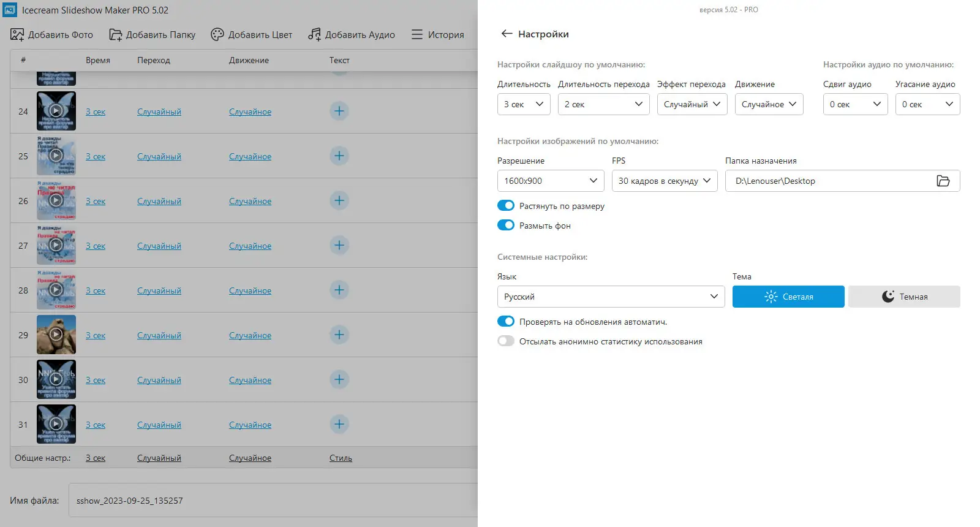
Task: Click the Стиль link in general settings
Action: 341,458
